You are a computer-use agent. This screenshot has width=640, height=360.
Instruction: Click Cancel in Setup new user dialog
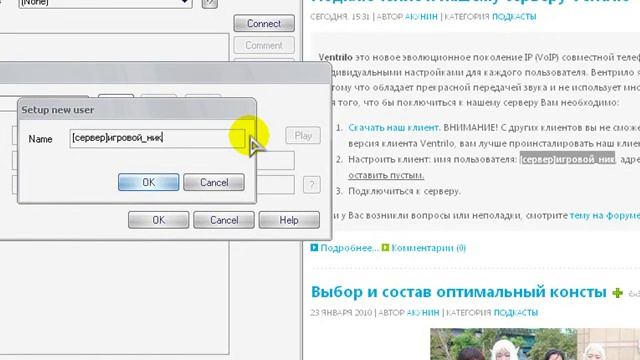[214, 182]
